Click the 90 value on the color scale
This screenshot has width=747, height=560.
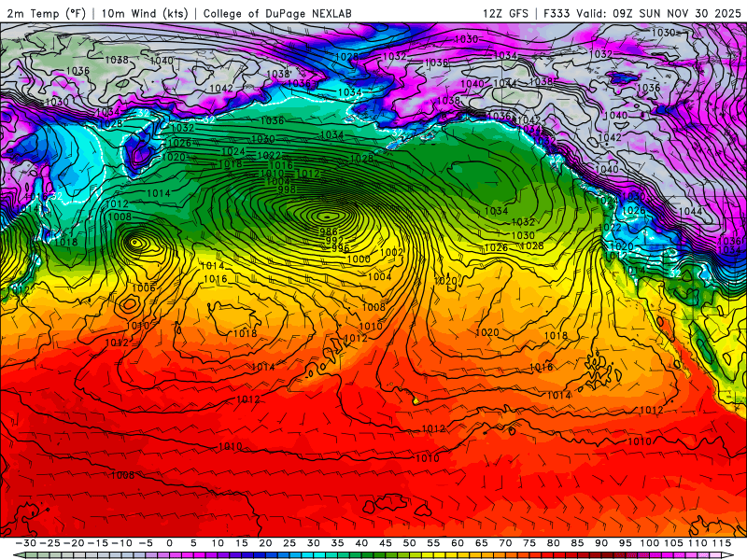pyautogui.click(x=601, y=543)
